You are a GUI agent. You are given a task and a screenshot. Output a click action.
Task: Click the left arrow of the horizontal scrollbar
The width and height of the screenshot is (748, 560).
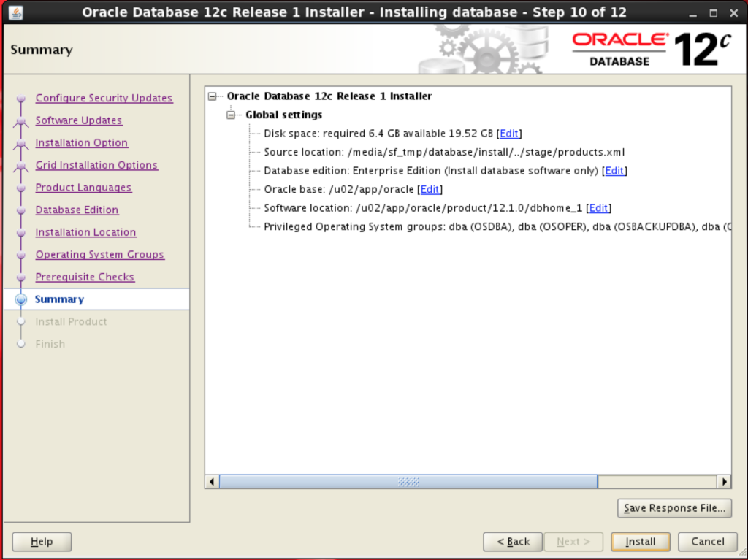(x=212, y=481)
